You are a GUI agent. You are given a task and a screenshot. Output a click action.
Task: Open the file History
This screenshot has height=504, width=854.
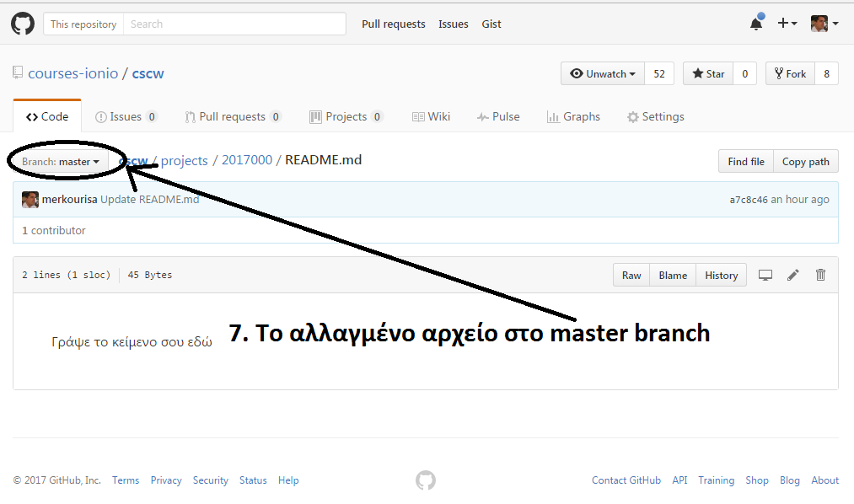(x=721, y=276)
